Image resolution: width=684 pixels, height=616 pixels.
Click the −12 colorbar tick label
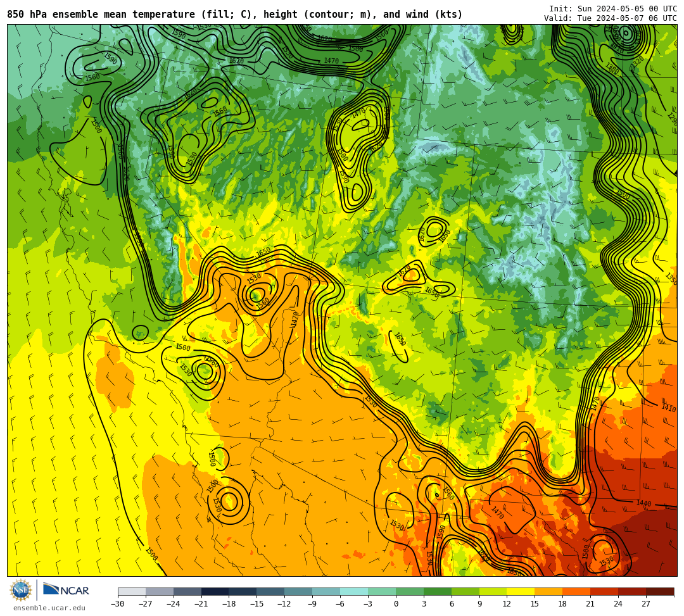click(285, 604)
